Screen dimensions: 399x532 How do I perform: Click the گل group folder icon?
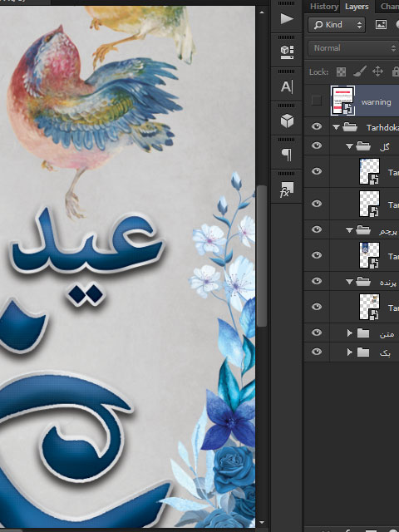pyautogui.click(x=363, y=146)
